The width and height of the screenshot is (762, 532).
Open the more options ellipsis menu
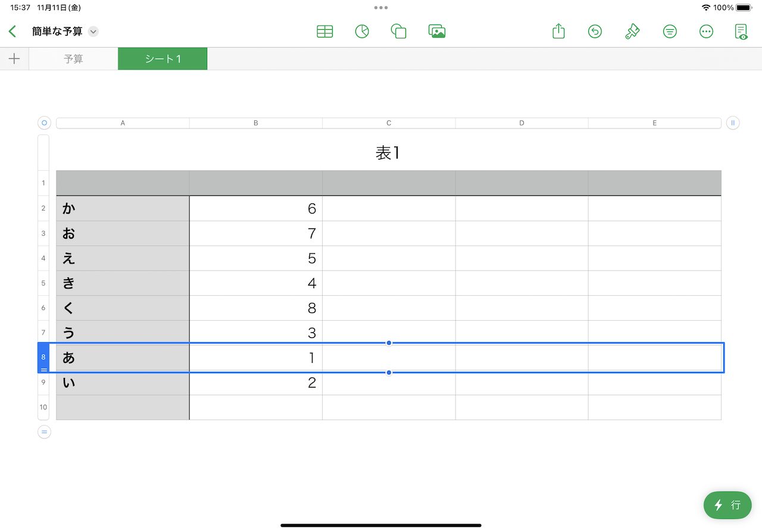[706, 32]
